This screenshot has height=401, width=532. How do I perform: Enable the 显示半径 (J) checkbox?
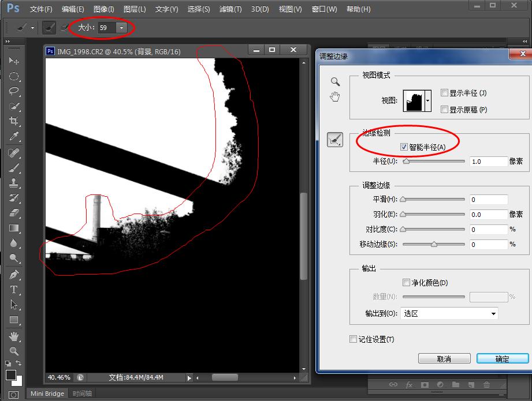tap(444, 93)
